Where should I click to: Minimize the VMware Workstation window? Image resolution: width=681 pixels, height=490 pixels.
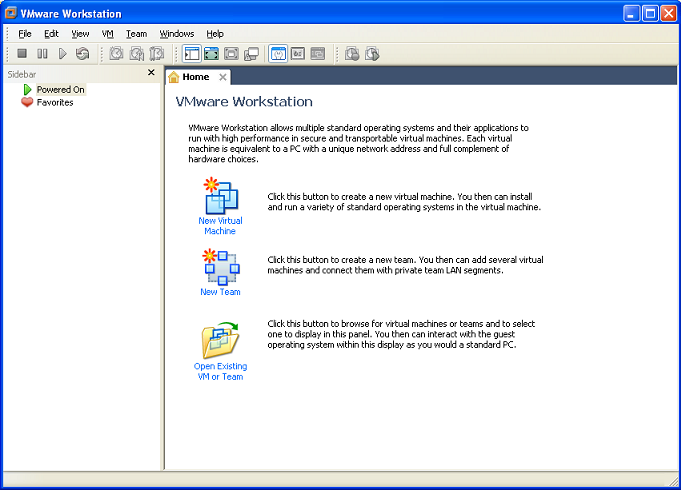click(x=631, y=13)
